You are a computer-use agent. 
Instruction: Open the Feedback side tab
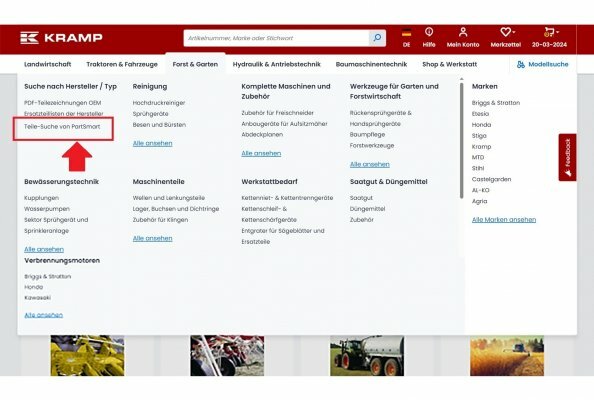point(567,157)
